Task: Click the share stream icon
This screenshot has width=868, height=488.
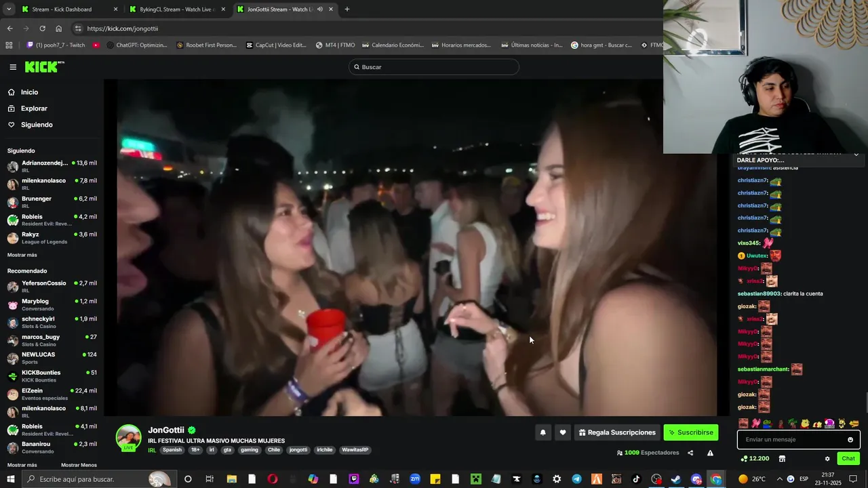Action: point(690,453)
